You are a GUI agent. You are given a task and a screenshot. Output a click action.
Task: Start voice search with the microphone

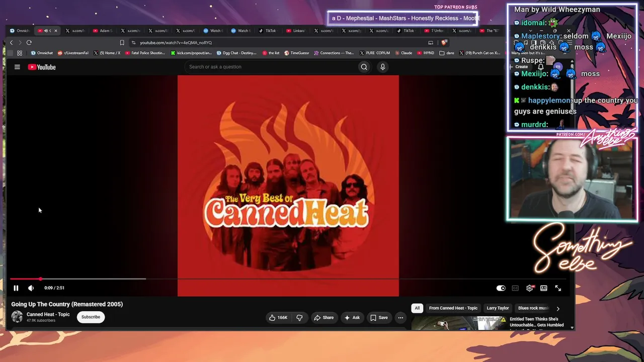tap(382, 67)
